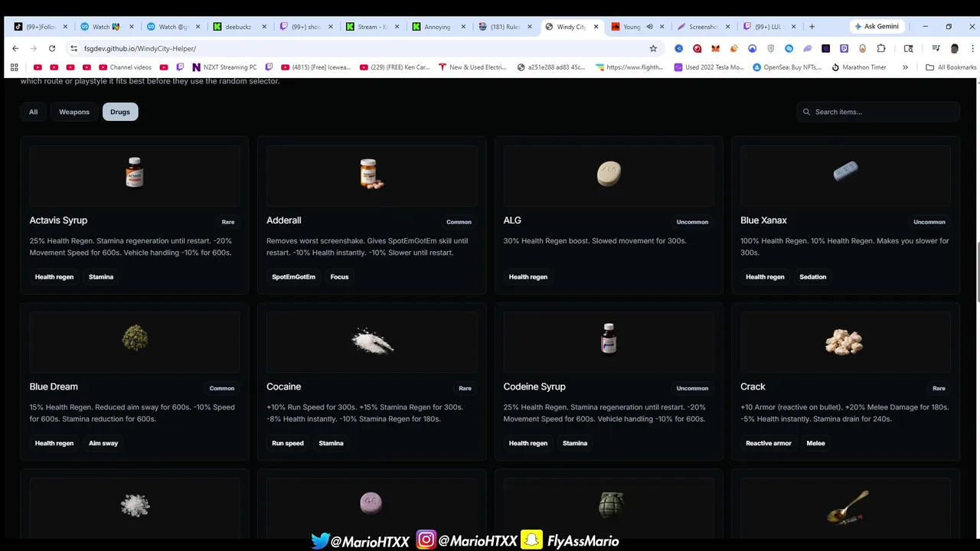Click the Aim sway tag on Blue Dream
This screenshot has width=980, height=551.
click(103, 443)
